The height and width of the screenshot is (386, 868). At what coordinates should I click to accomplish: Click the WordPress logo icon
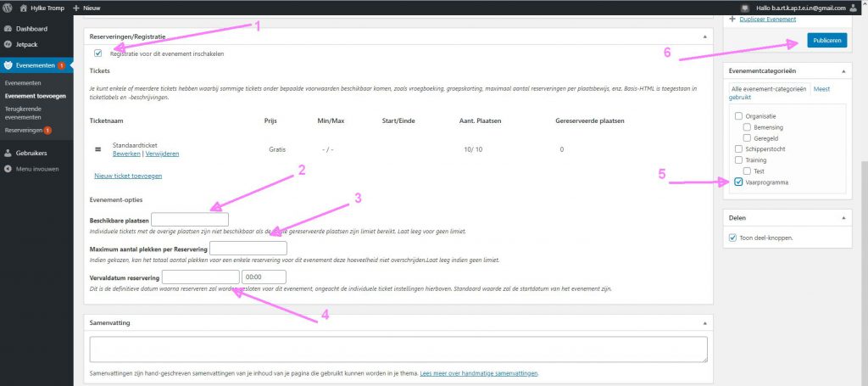click(8, 8)
